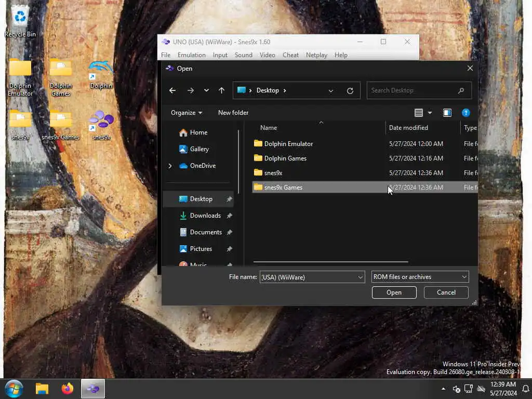Unpin Pictures from quick access

click(229, 249)
